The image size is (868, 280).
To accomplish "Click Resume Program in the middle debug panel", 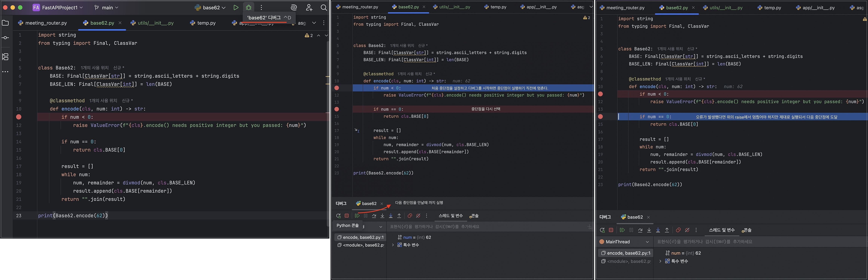I will point(357,216).
